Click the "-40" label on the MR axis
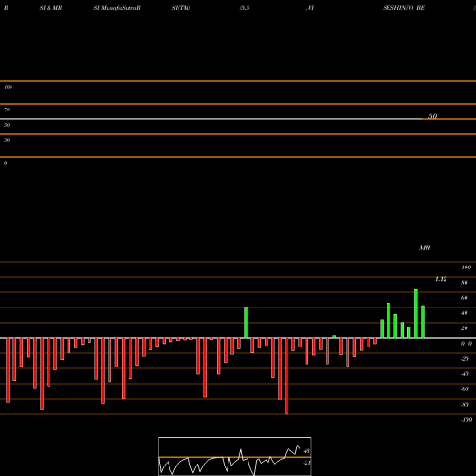 (x=465, y=374)
